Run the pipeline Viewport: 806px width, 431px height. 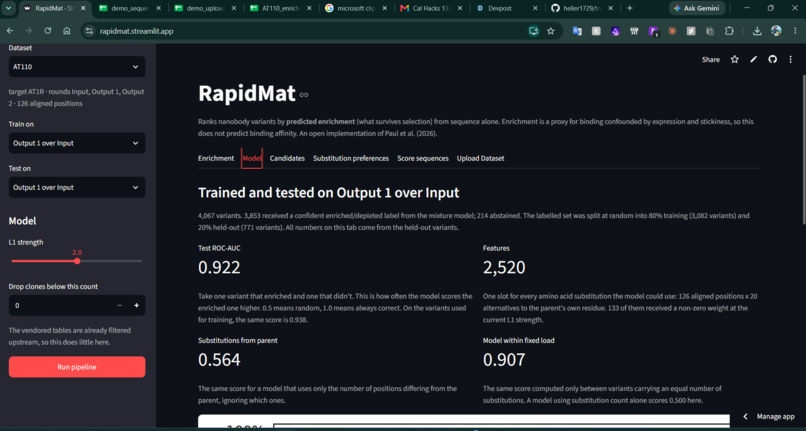[x=77, y=367]
